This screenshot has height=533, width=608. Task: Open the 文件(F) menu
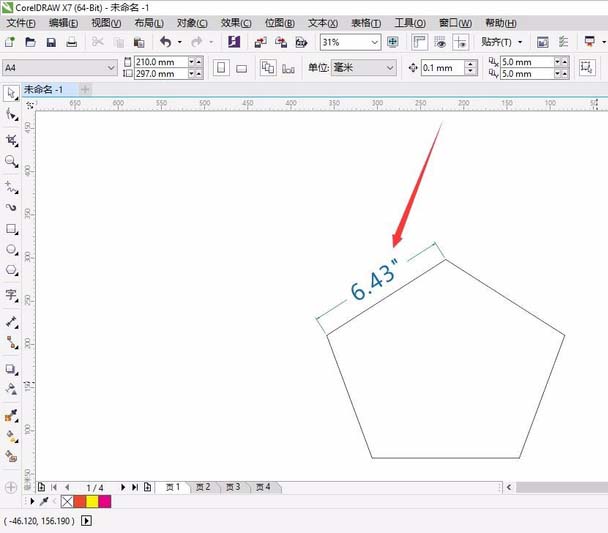click(21, 23)
